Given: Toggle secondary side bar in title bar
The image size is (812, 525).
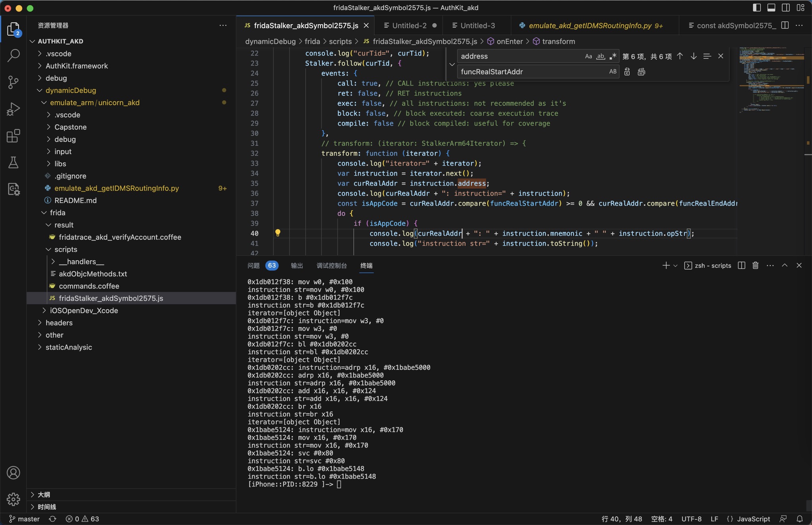Looking at the screenshot, I should (x=786, y=8).
